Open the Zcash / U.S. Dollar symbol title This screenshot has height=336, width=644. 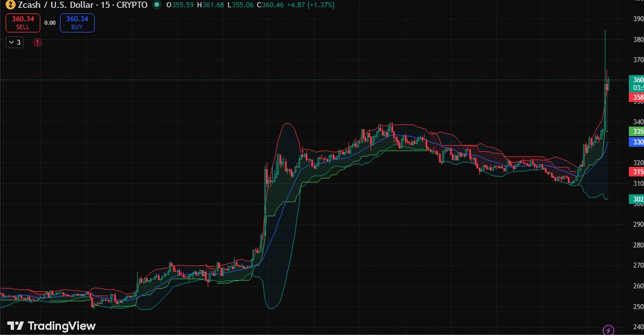point(82,5)
